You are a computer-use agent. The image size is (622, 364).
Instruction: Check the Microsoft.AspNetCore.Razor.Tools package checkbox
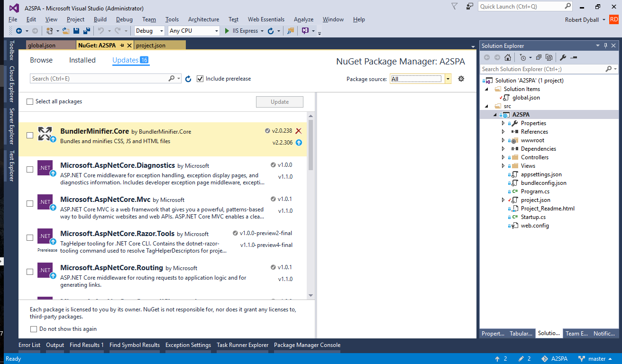pos(30,237)
